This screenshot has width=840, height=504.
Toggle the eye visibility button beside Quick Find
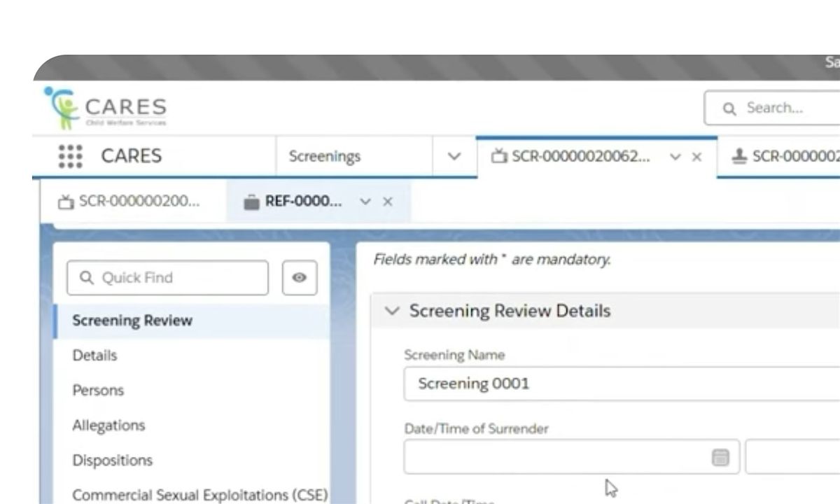(300, 278)
